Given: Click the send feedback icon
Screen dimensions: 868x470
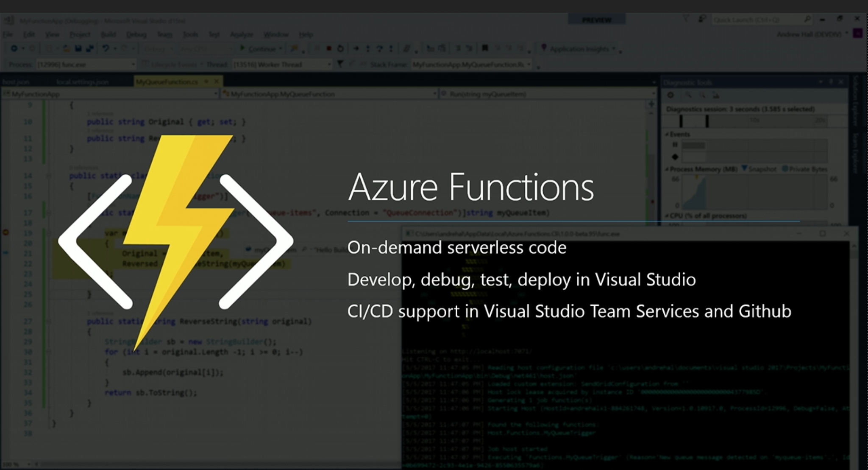Looking at the screenshot, I should click(x=702, y=19).
